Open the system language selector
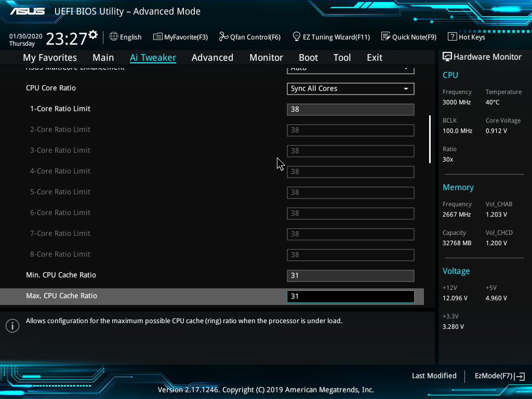 pos(125,37)
